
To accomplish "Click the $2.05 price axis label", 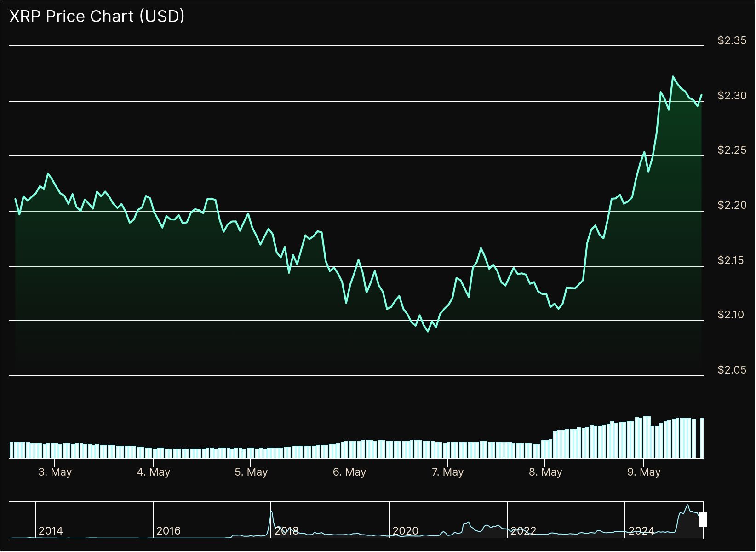I will coord(732,370).
